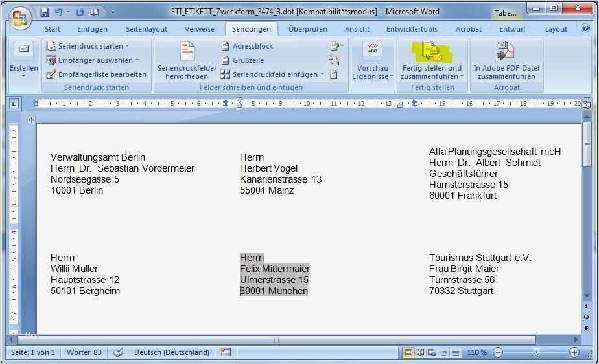Click In Adobe PDF-Datei zusammenführen icon
599x364 pixels.
click(506, 51)
